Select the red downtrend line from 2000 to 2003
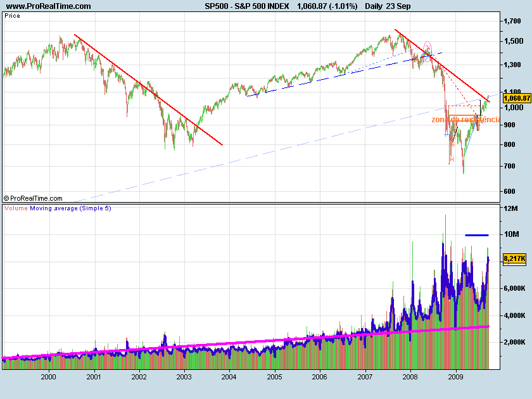Viewport: 532px width, 399px height. (148, 90)
